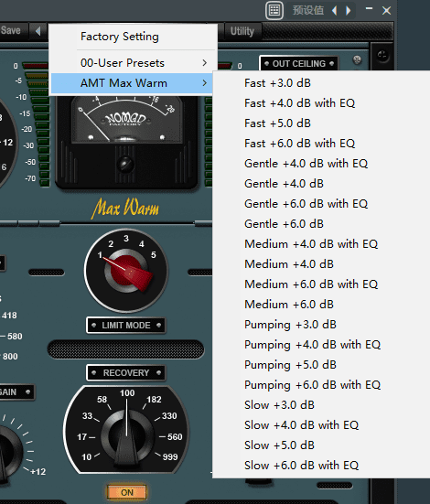Go to previous preset with left arrow

point(335,11)
